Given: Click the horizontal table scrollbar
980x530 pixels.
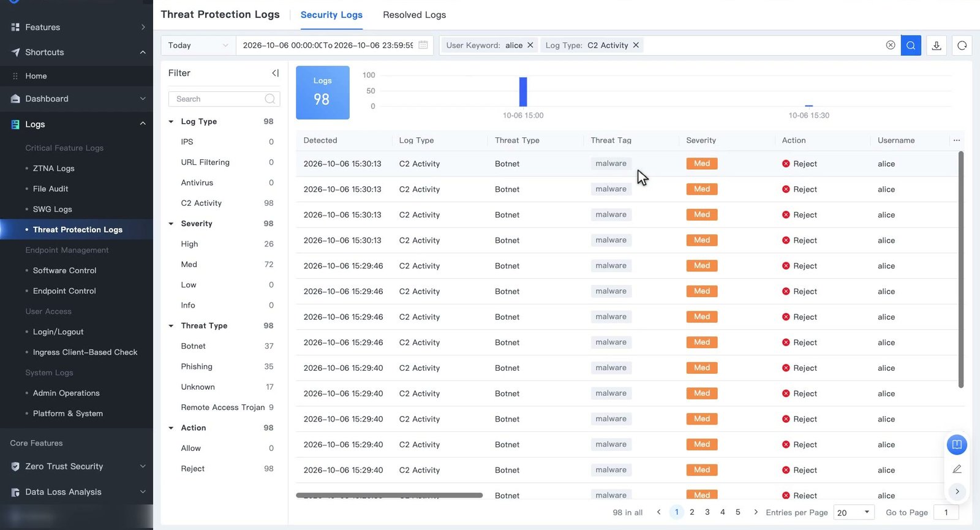Looking at the screenshot, I should (389, 495).
